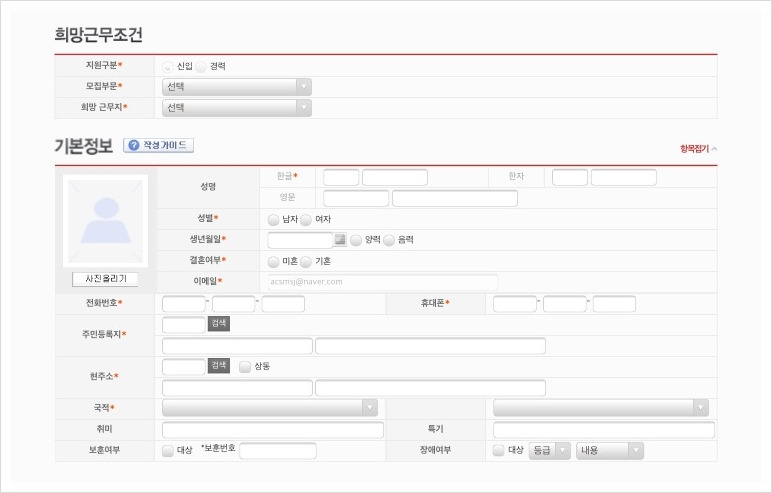772x493 pixels.
Task: Click first 전화번호 input box
Action: (184, 304)
